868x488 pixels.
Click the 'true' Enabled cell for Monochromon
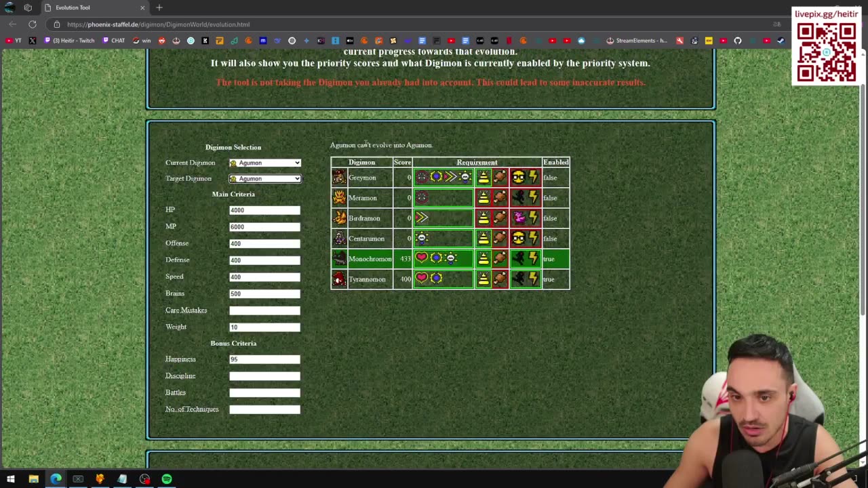click(555, 259)
